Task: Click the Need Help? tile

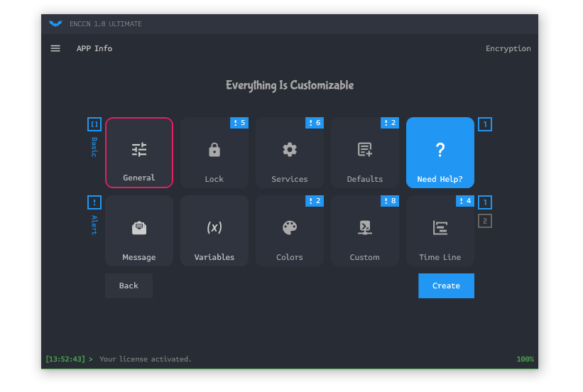Action: pos(440,153)
